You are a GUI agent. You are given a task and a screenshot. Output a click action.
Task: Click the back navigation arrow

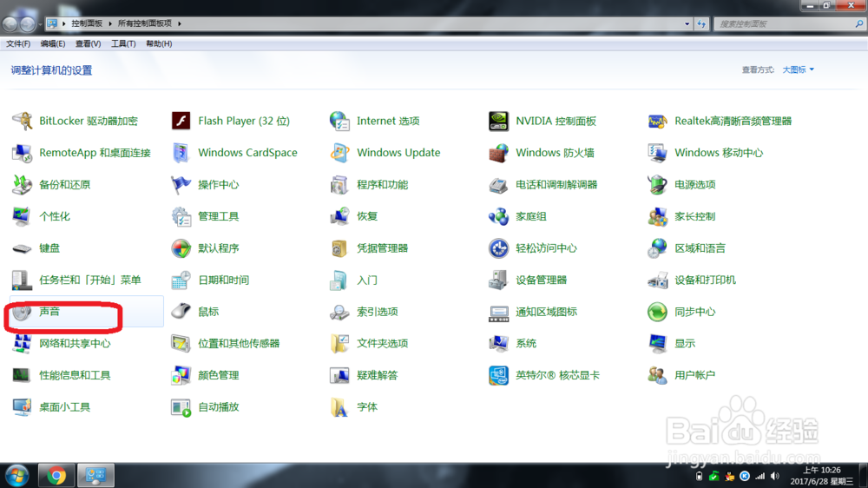[10, 23]
